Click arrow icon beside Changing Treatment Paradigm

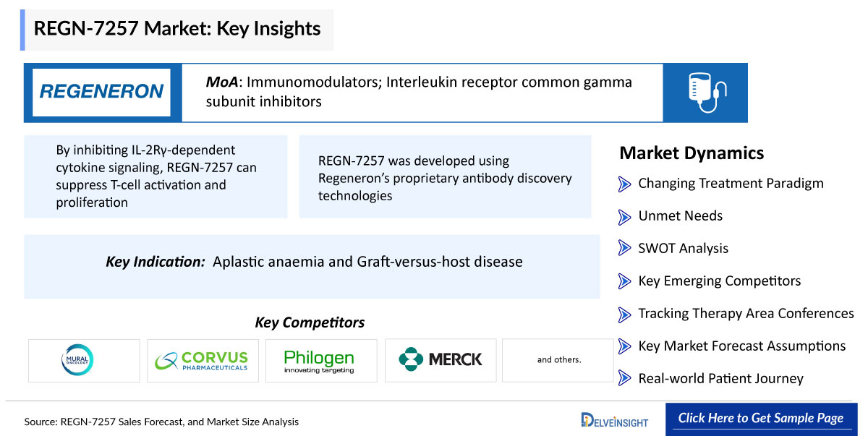pos(625,184)
